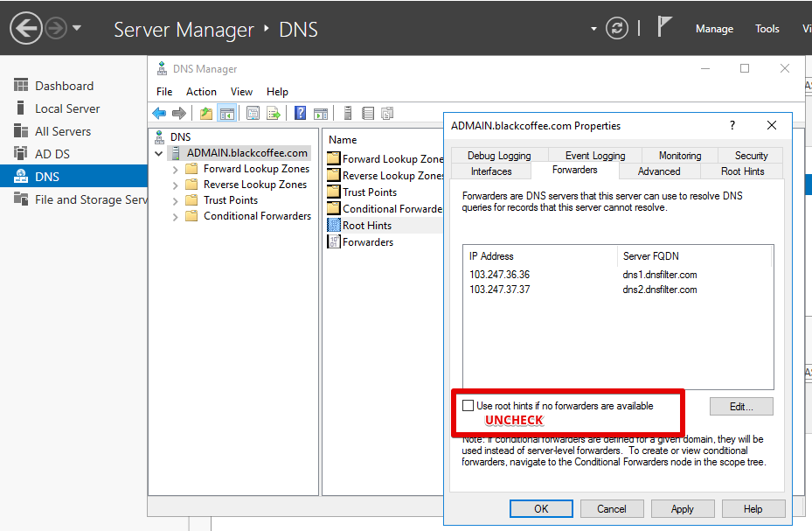
Task: Expand Reverse Lookup Zones in the tree
Action: (175, 185)
